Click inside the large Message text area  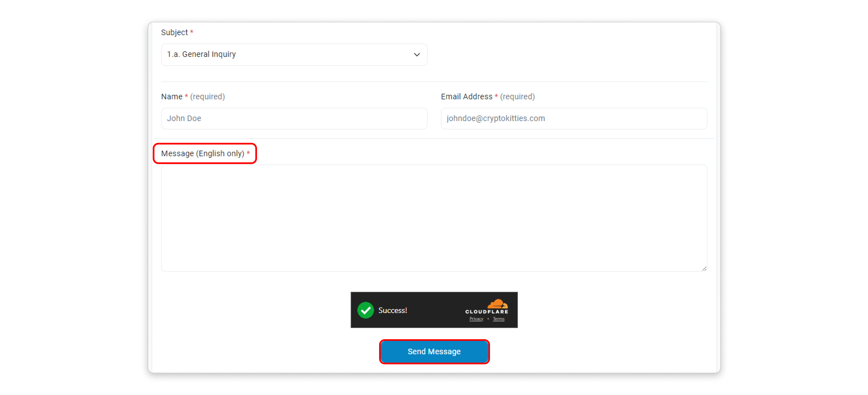[434, 218]
